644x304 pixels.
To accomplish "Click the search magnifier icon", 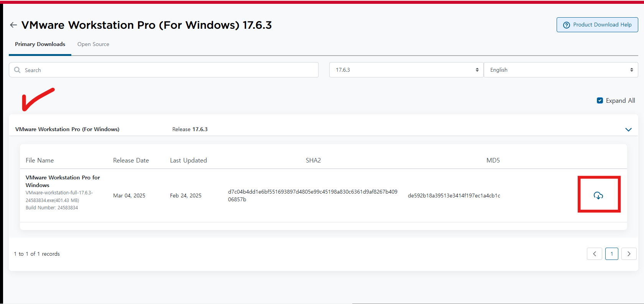I will pyautogui.click(x=17, y=70).
